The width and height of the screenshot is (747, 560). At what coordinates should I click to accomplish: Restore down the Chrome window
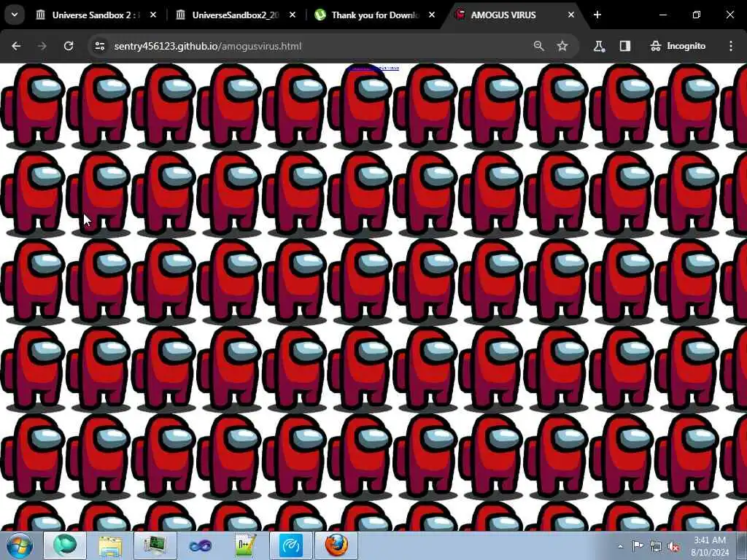(x=697, y=15)
